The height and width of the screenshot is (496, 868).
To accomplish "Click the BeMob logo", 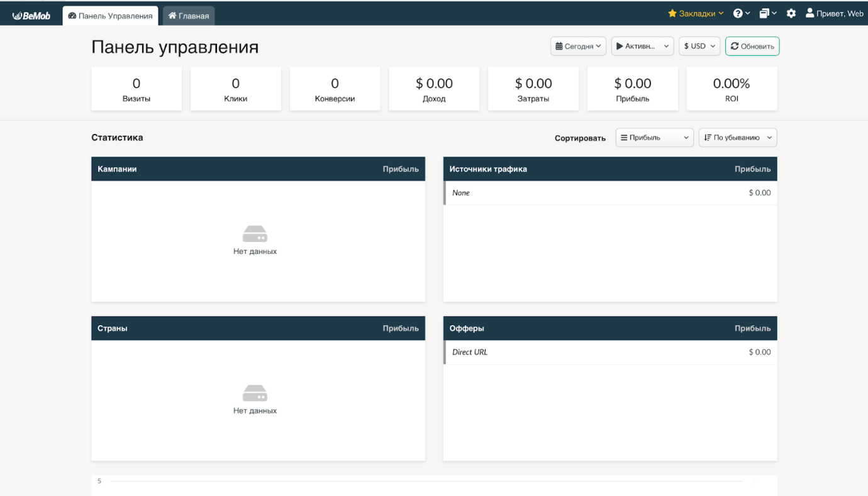I will tap(31, 15).
